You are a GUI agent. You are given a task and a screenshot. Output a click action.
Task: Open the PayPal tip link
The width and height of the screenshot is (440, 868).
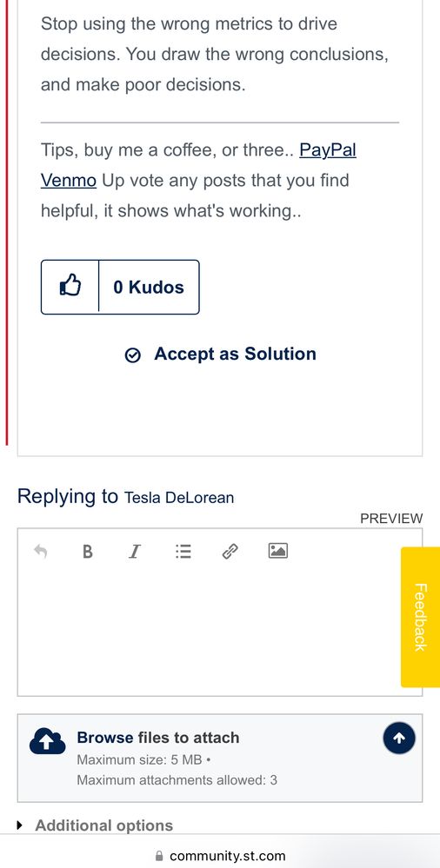pyautogui.click(x=328, y=150)
